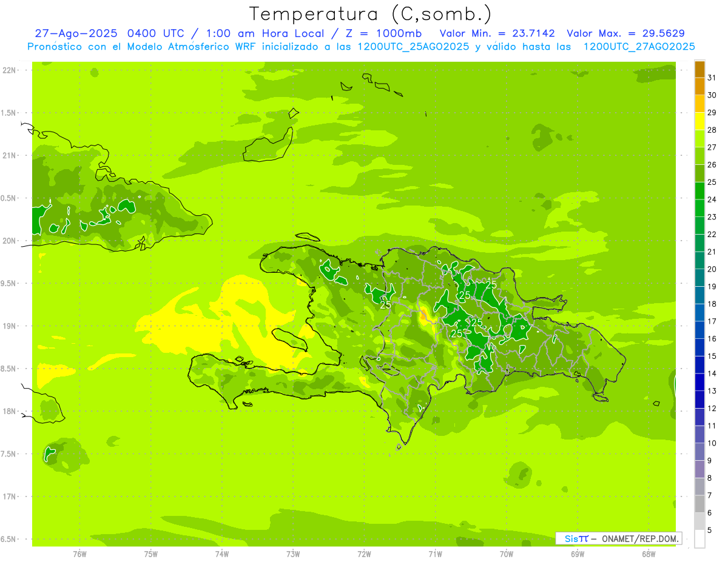Click the "73W" longitude axis label

click(293, 554)
